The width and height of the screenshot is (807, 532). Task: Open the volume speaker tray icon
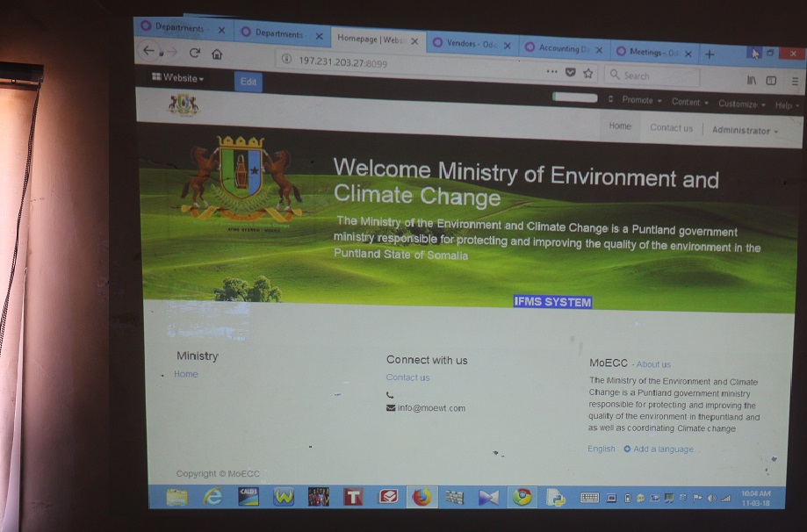pyautogui.click(x=712, y=498)
